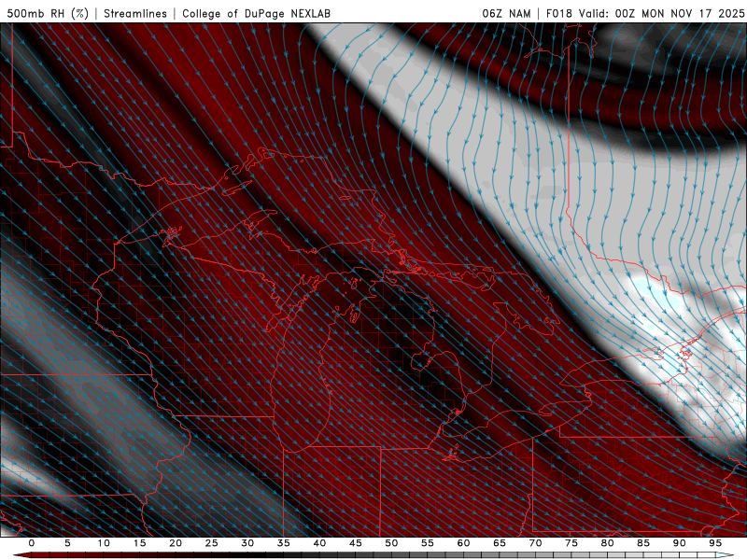Viewport: 747px width, 560px height.
Task: Click the "45" value on color scale
Action: [356, 543]
